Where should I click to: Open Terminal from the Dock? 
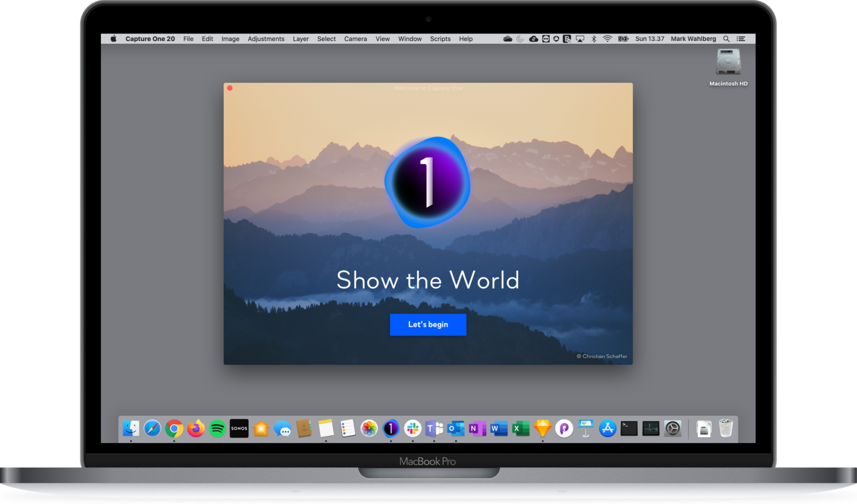click(x=628, y=429)
